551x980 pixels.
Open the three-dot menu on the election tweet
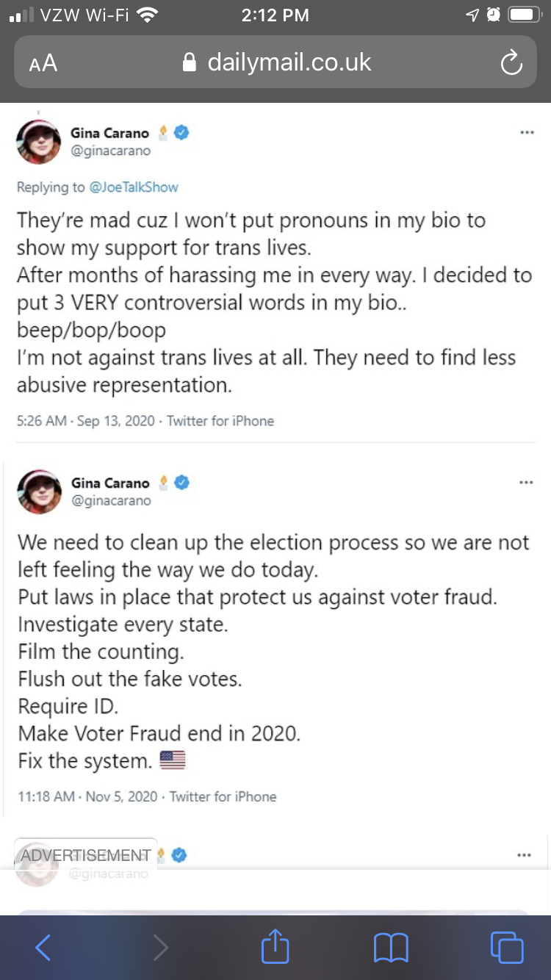(526, 483)
